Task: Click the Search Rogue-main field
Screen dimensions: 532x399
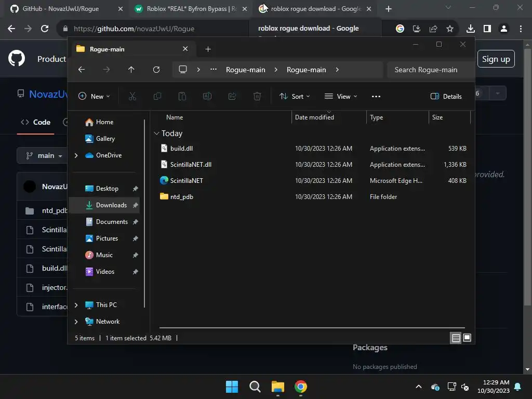Action: coord(430,70)
